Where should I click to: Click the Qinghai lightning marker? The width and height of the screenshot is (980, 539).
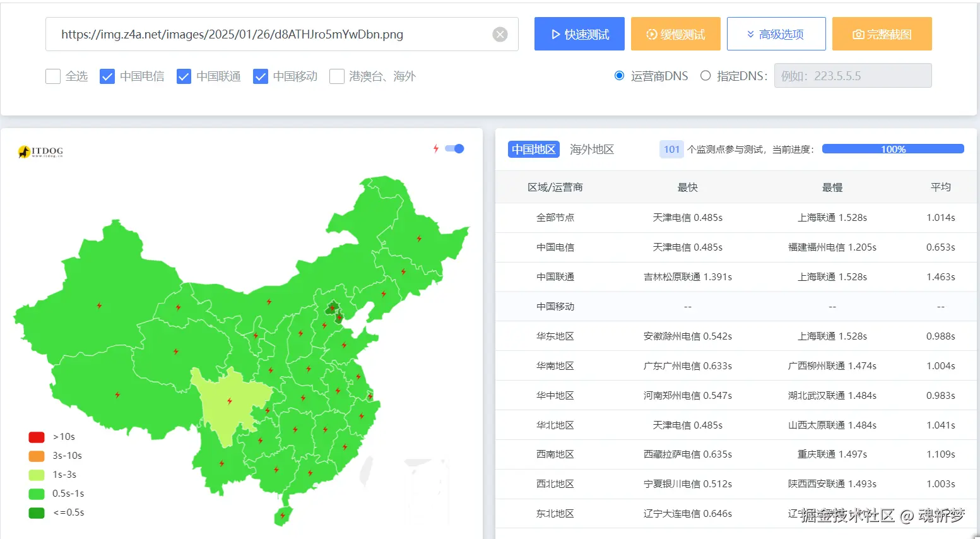pyautogui.click(x=176, y=351)
